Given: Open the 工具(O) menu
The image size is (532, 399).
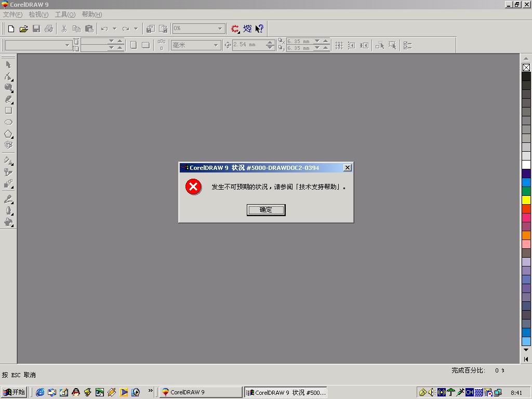Looking at the screenshot, I should point(65,14).
